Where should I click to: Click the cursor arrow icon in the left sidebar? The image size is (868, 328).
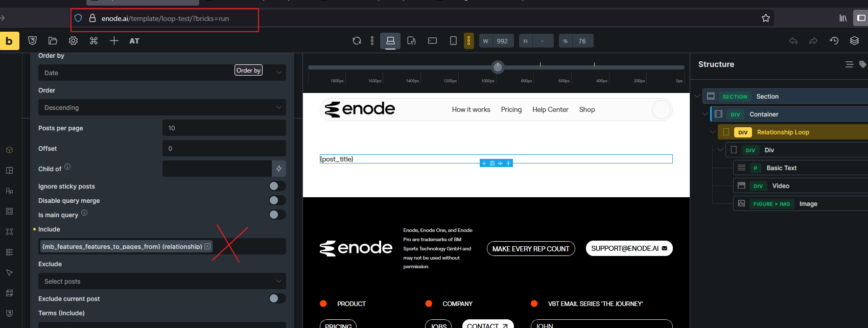coord(9,273)
